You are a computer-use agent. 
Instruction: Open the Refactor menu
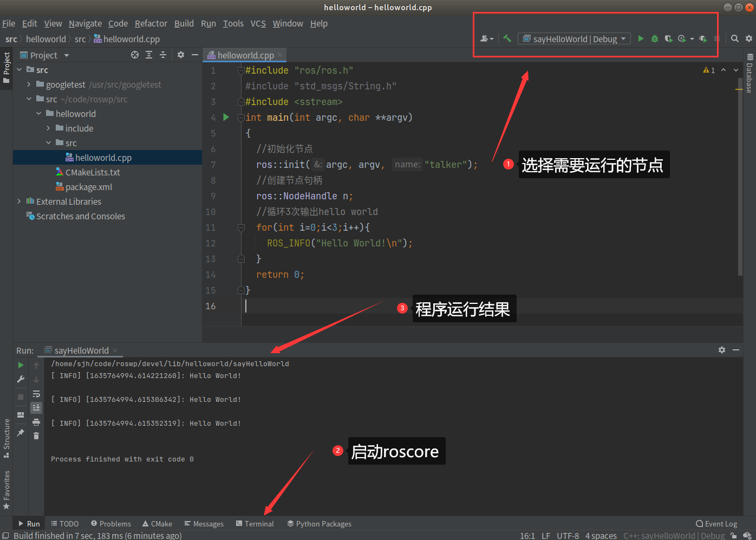pos(151,23)
